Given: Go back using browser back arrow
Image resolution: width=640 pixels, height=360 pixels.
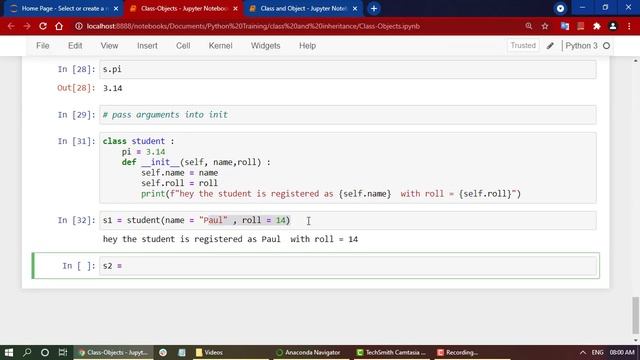Looking at the screenshot, I should pyautogui.click(x=11, y=26).
